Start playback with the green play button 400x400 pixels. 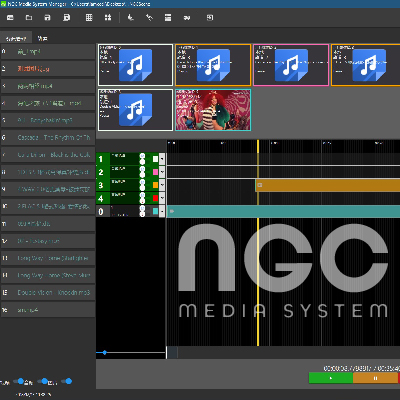(331, 378)
